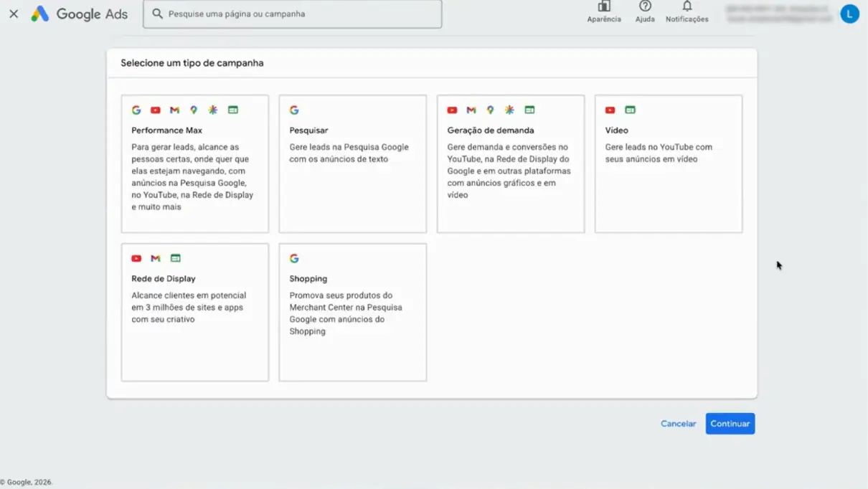This screenshot has height=489, width=868.
Task: Click Discover asterisk icon in Performance Max card
Action: click(213, 110)
